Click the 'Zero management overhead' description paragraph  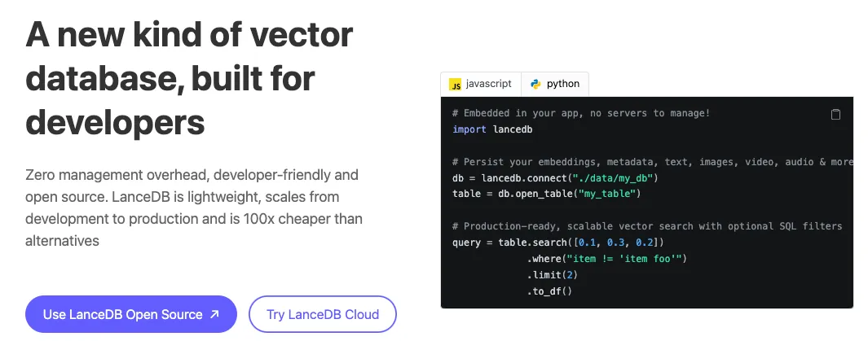point(194,208)
